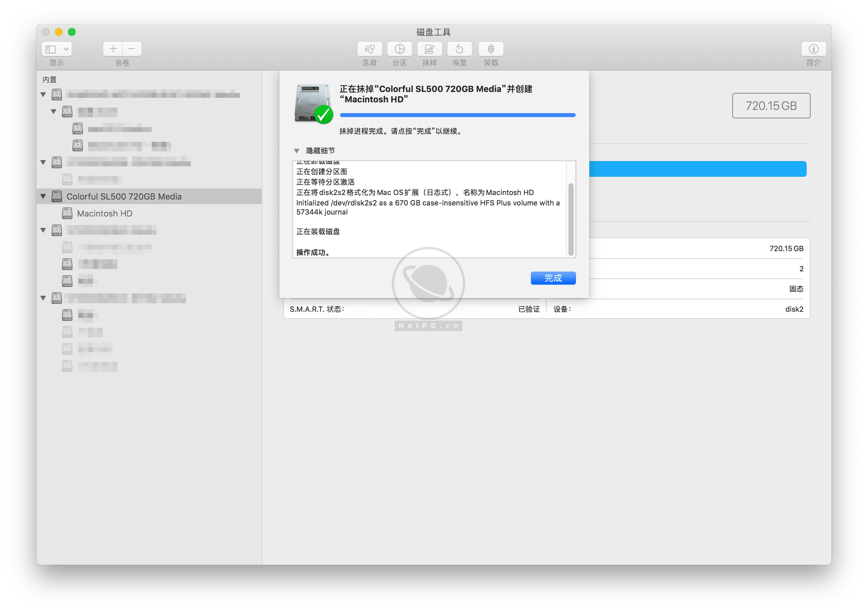Collapse Colorful SL500 720GB Media disk tree
This screenshot has height=613, width=868.
click(x=43, y=197)
